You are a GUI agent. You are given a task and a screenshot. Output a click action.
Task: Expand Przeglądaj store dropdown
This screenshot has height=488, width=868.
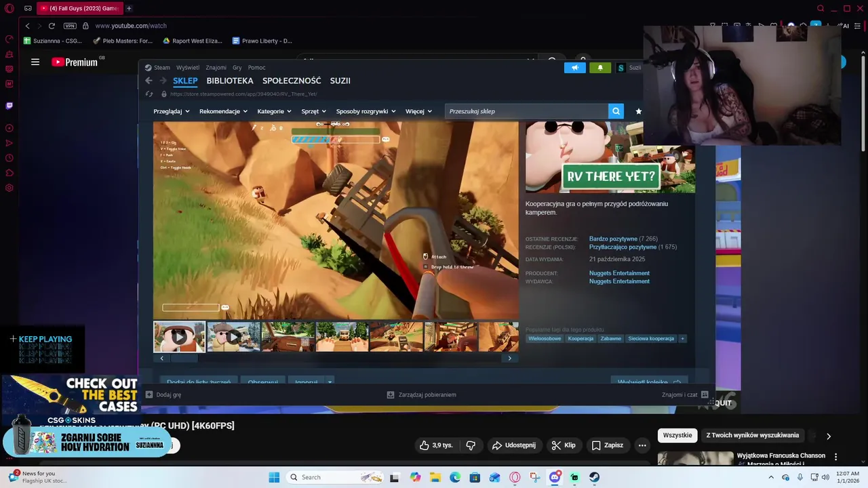pyautogui.click(x=171, y=111)
